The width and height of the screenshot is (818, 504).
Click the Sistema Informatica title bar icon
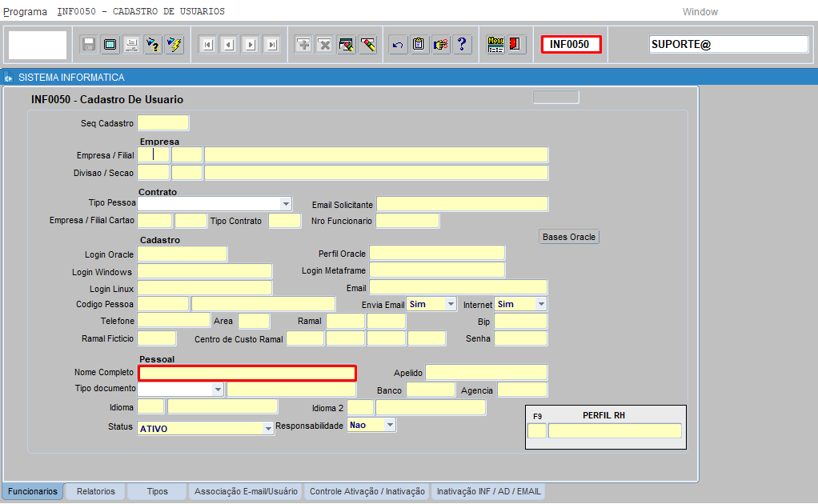tap(8, 78)
